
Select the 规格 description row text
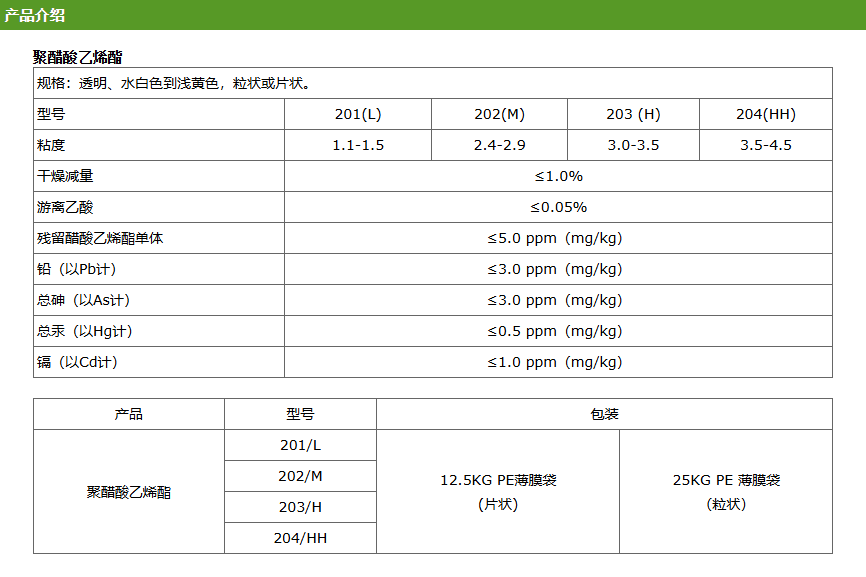coord(173,83)
